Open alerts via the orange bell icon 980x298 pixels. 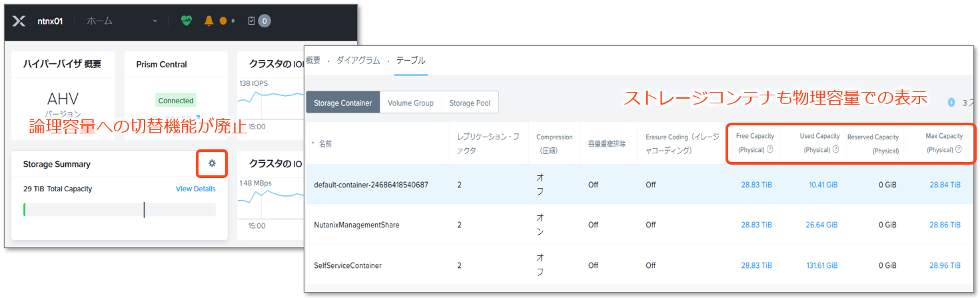click(x=209, y=21)
